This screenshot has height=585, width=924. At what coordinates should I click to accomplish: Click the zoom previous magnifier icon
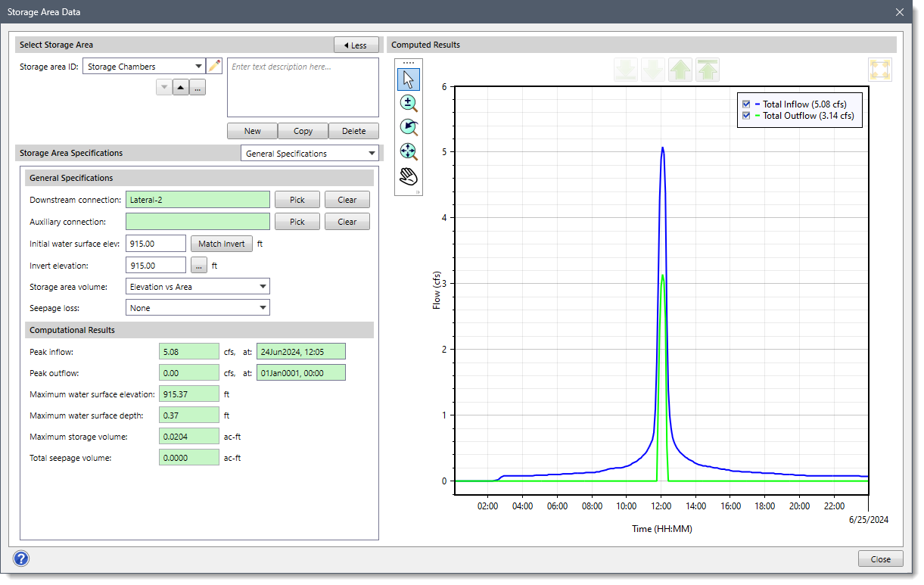pyautogui.click(x=409, y=128)
